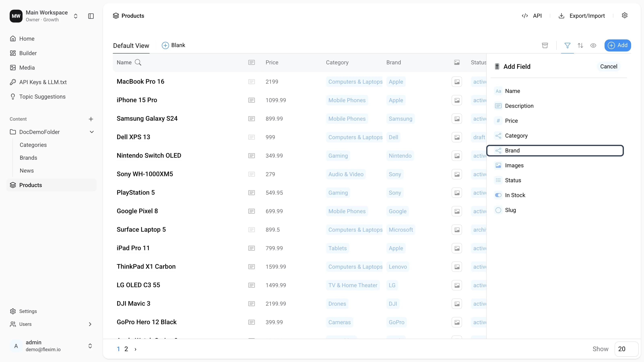
Task: Open iPhone 15 Pro description icon
Action: click(252, 100)
